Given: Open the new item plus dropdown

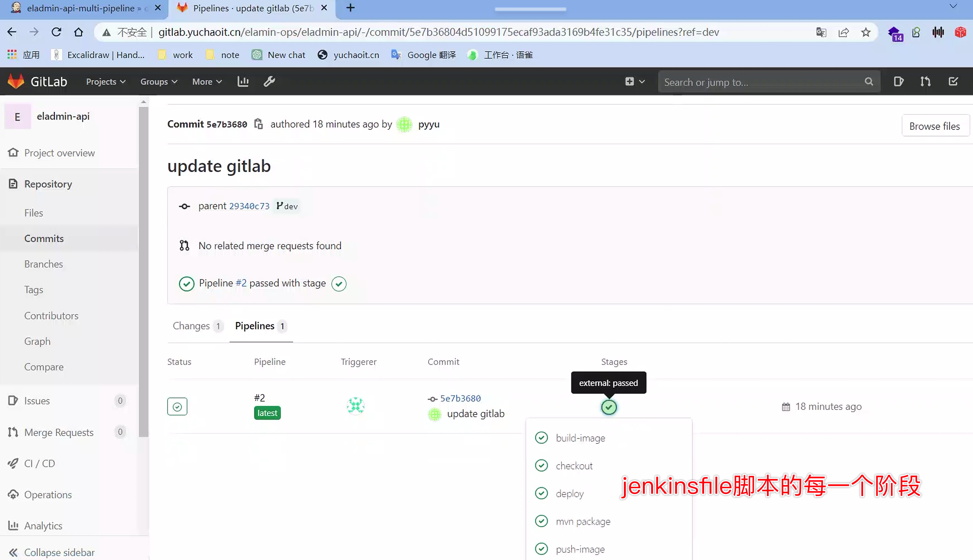Looking at the screenshot, I should point(635,82).
